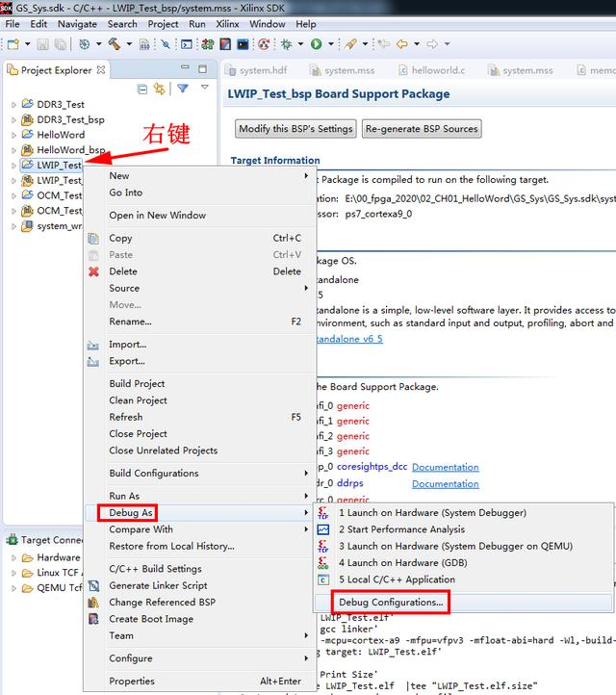The image size is (616, 695).
Task: Open Debug Configurations... entry
Action: click(x=464, y=603)
